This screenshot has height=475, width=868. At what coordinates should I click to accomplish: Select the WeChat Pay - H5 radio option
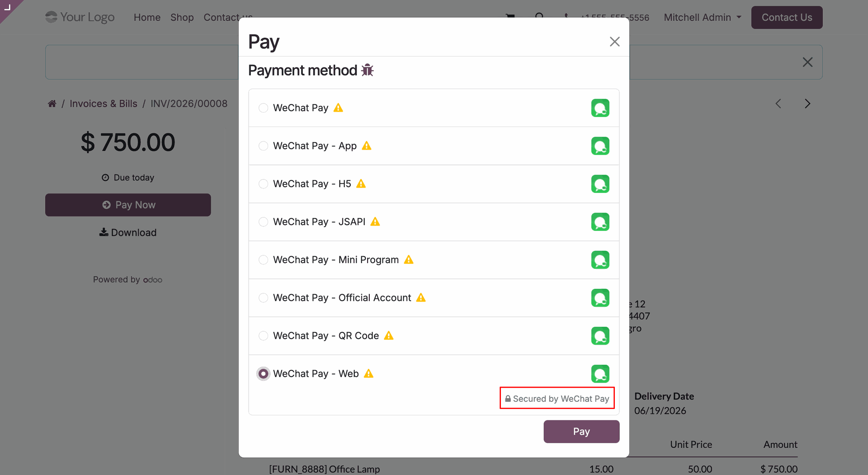coord(263,184)
